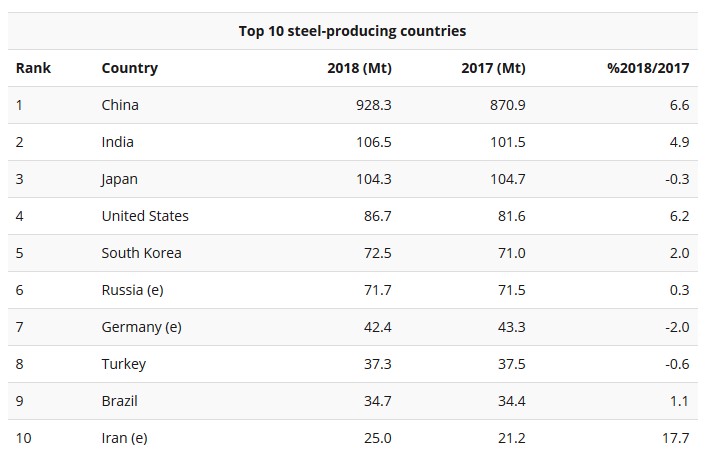Click the South Korea cell
This screenshot has height=468, width=709.
[x=141, y=253]
